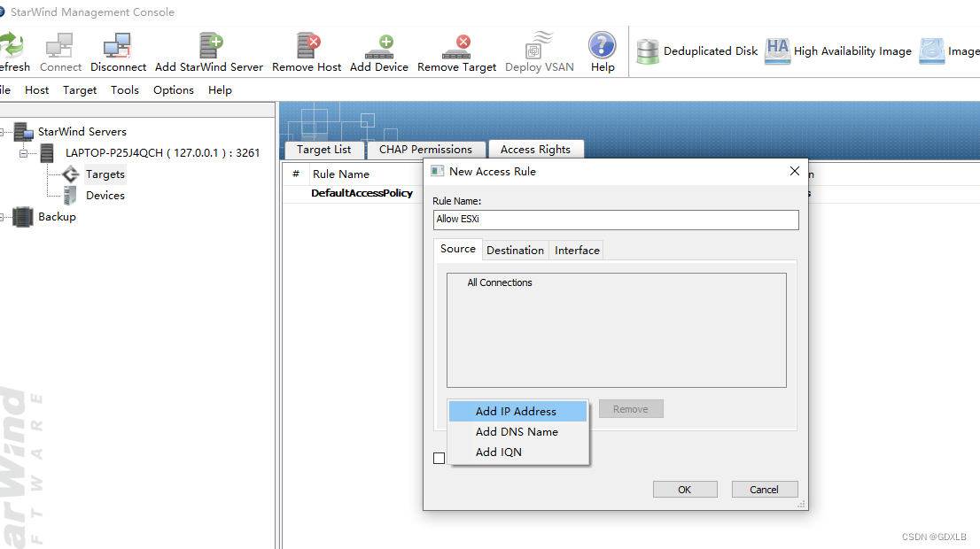Image resolution: width=980 pixels, height=549 pixels.
Task: Select the All Connections entry
Action: pyautogui.click(x=500, y=283)
